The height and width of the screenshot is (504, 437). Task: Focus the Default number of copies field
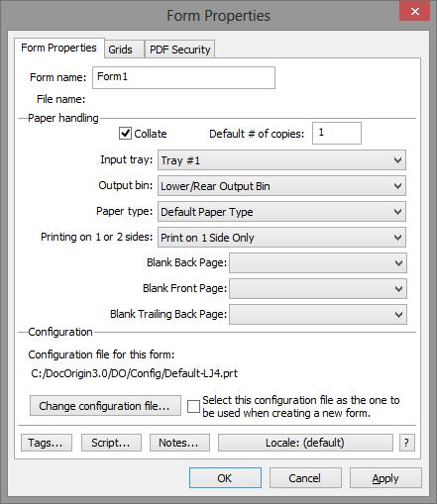click(x=337, y=133)
